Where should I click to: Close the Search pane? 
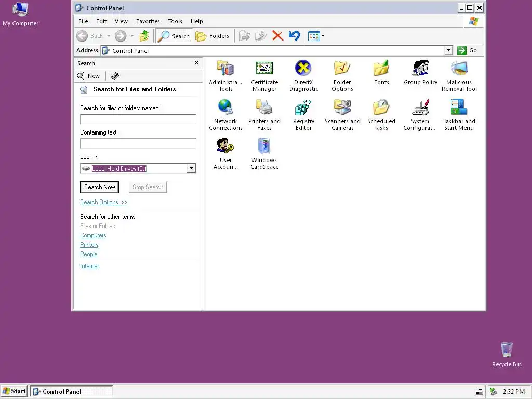coord(197,63)
